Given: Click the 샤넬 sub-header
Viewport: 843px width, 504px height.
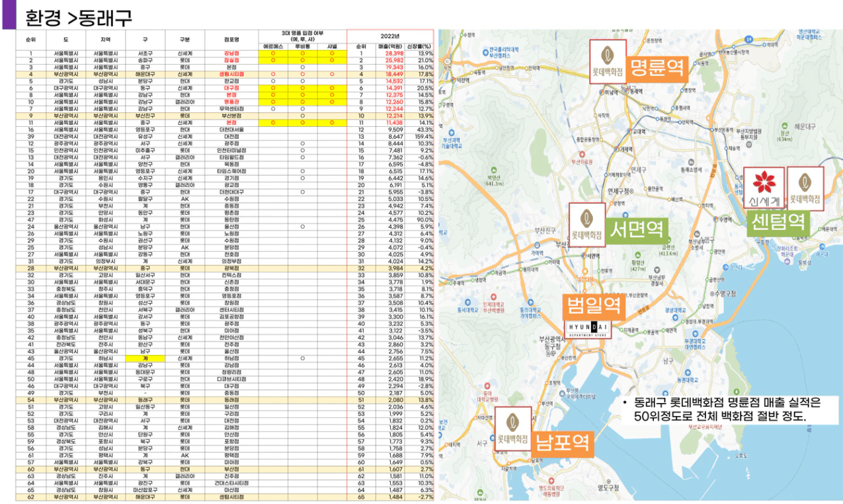Looking at the screenshot, I should (332, 46).
